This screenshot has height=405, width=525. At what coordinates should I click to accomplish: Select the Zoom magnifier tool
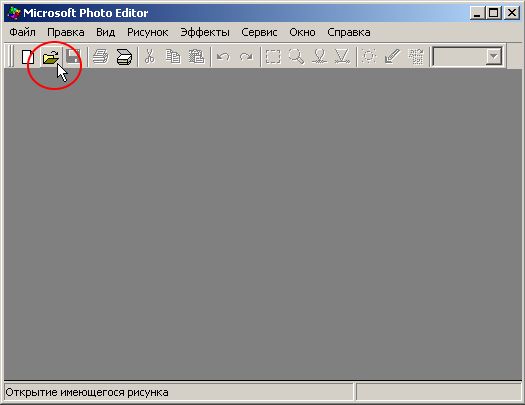coord(296,57)
